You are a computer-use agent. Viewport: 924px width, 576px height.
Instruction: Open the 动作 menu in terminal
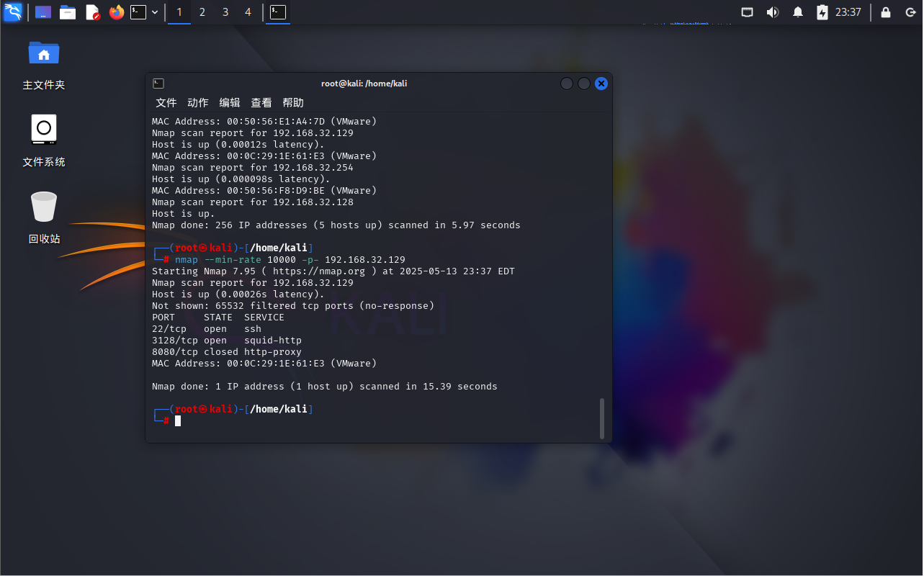pyautogui.click(x=198, y=103)
